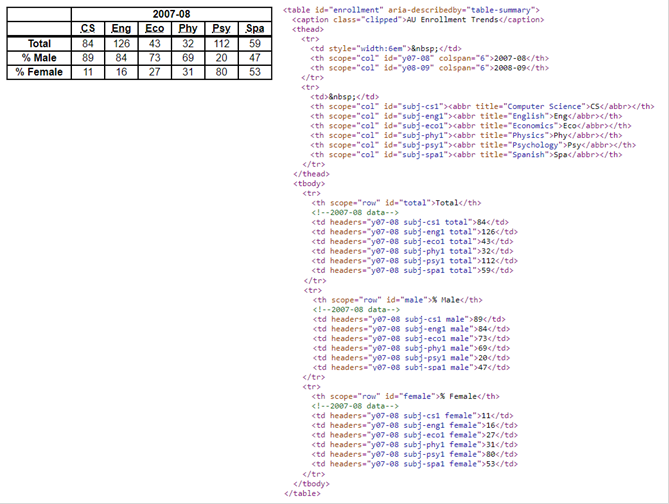Click % Female cell value 80

pyautogui.click(x=221, y=72)
